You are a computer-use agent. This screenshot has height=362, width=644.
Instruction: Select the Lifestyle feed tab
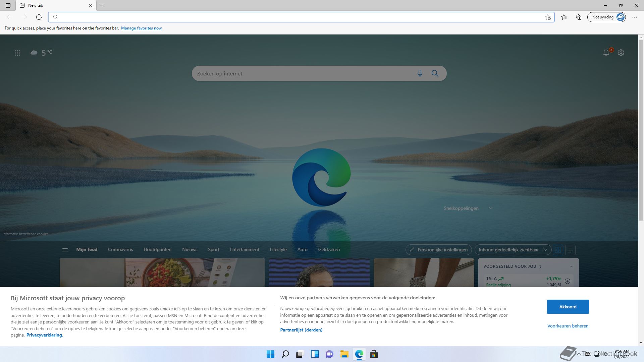coord(278,249)
